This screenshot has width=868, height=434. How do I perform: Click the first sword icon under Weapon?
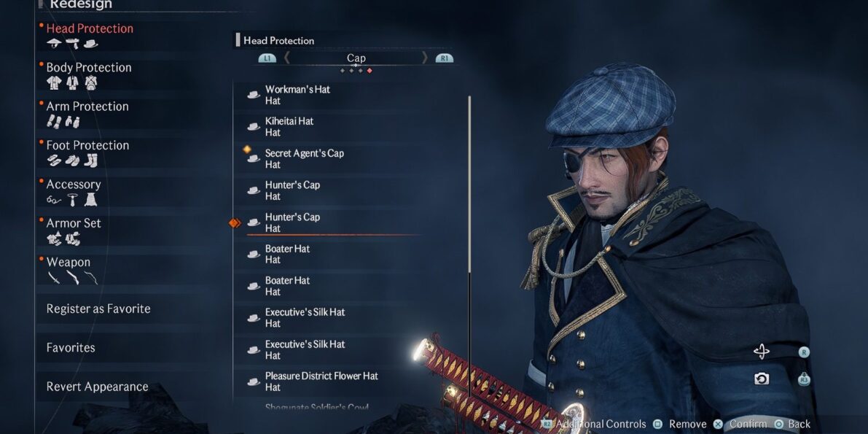pyautogui.click(x=54, y=278)
